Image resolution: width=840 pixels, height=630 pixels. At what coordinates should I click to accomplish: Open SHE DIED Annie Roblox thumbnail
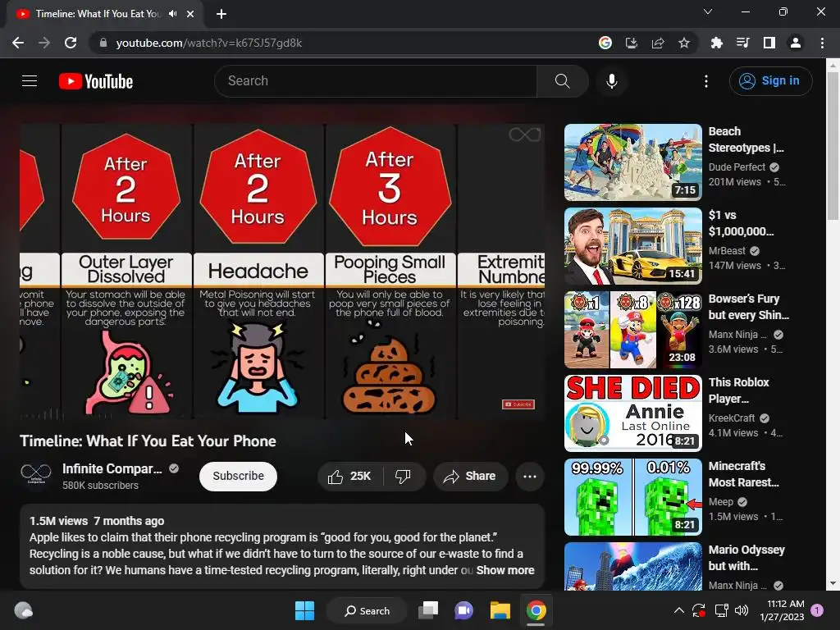coord(632,413)
